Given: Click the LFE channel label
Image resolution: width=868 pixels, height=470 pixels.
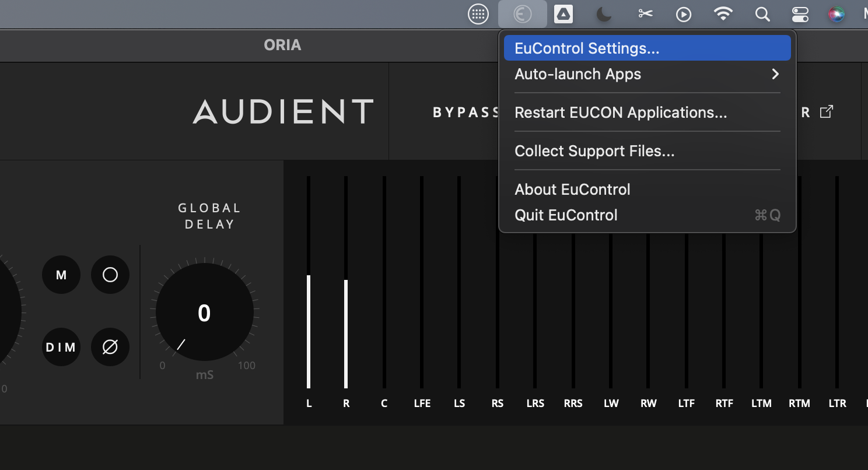Looking at the screenshot, I should (422, 404).
